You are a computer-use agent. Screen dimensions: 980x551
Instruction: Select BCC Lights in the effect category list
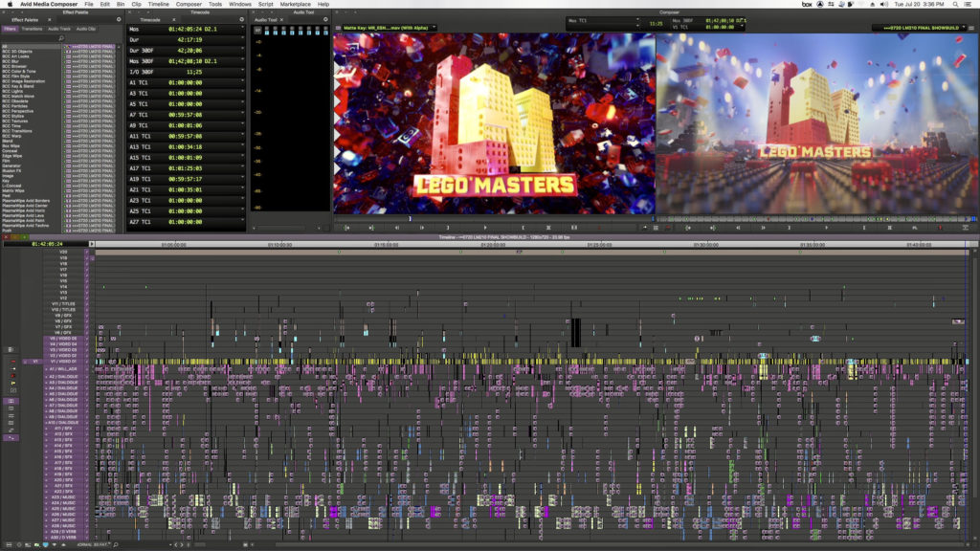click(x=12, y=91)
